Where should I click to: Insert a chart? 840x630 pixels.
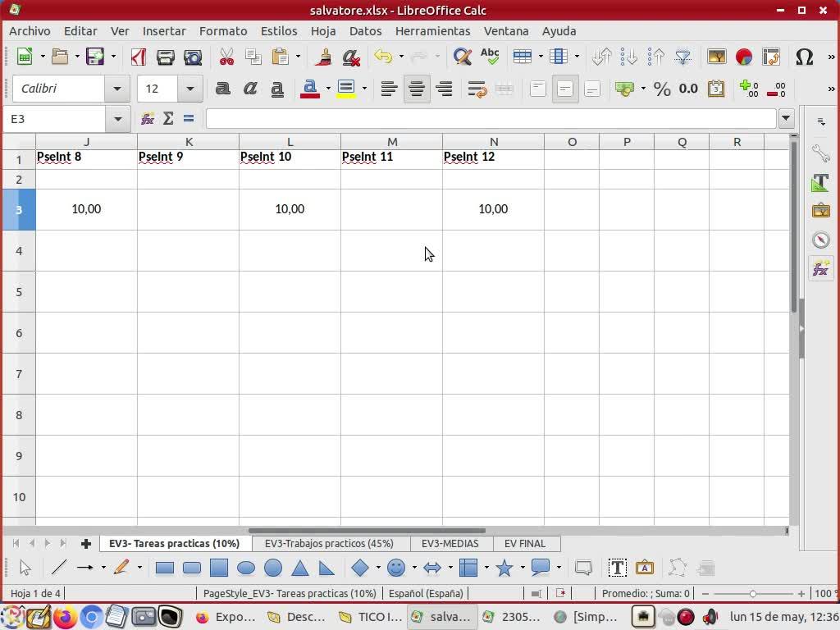click(743, 57)
